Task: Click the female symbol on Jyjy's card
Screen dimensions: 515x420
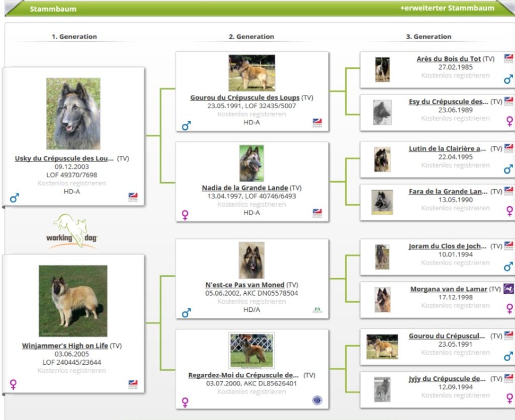Action: point(510,398)
